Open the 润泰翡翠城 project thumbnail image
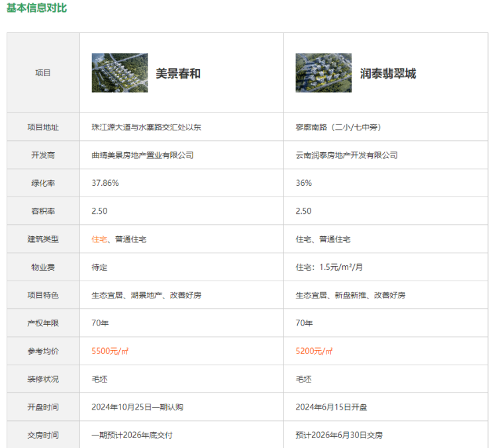The height and width of the screenshot is (448, 490). pos(323,73)
